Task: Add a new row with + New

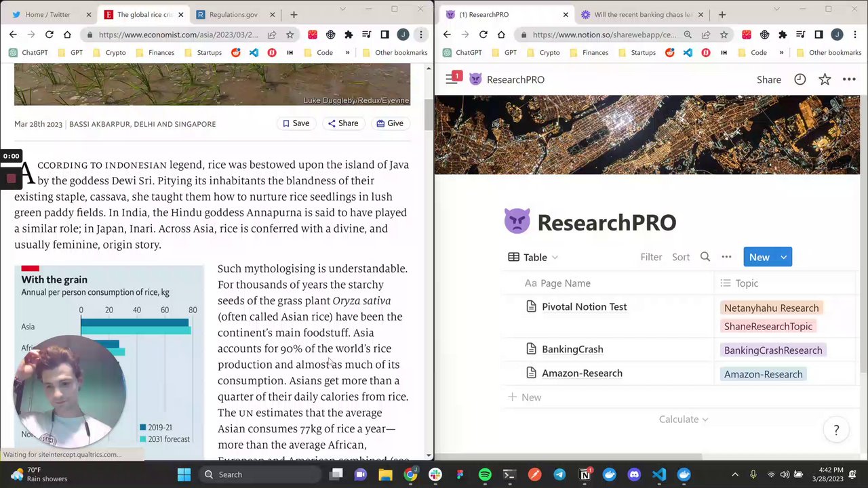Action: coord(524,397)
